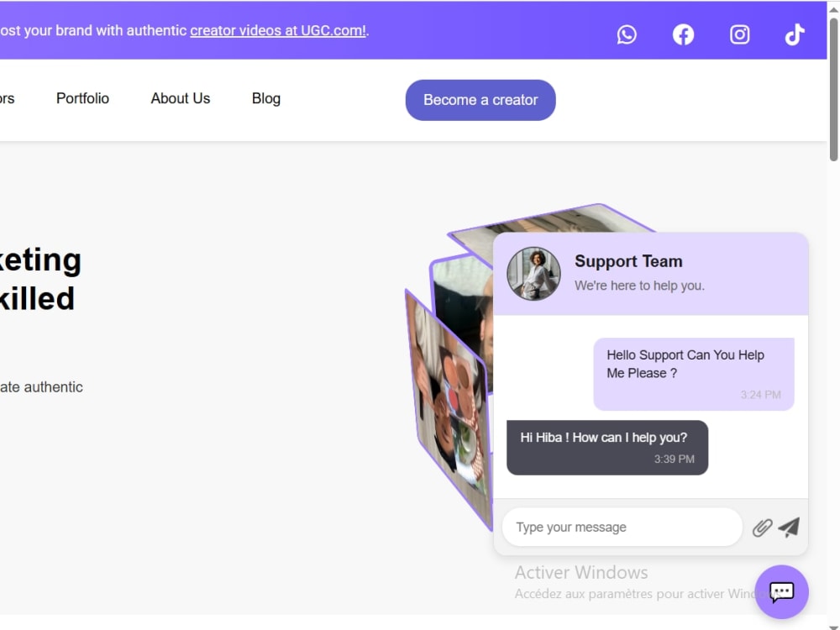Go to Portfolio page in navigation
Screen dimensions: 840x630
(x=82, y=98)
